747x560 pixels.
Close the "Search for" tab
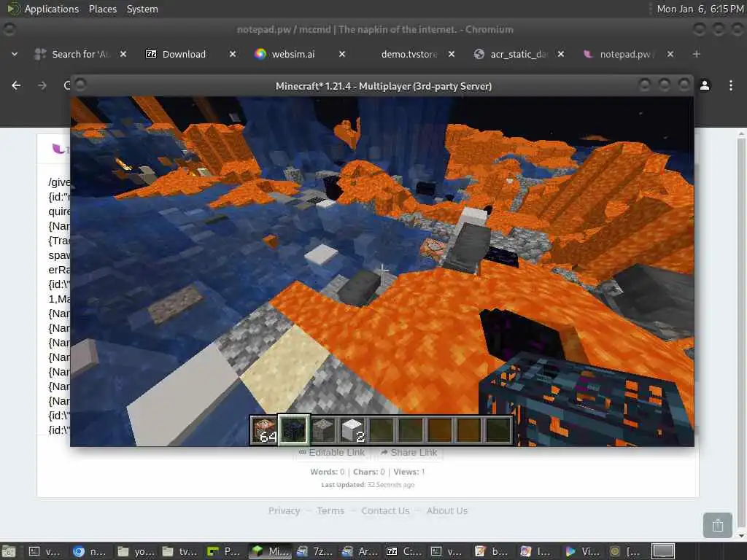pyautogui.click(x=123, y=54)
